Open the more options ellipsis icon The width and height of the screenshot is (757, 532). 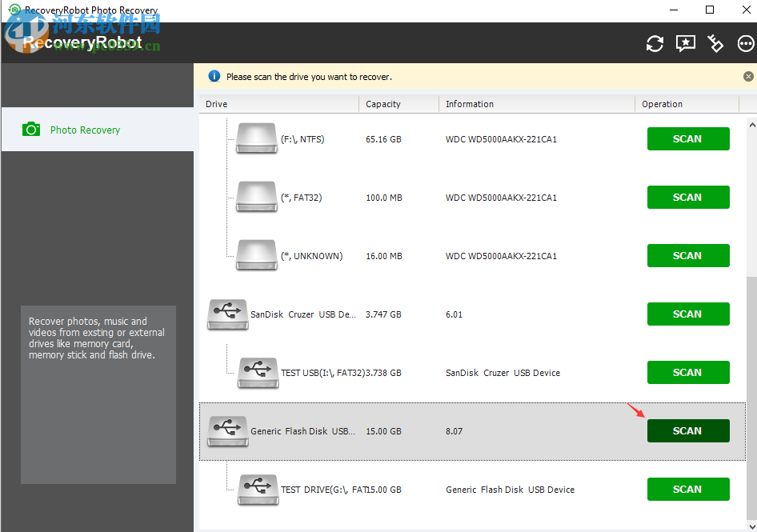(x=746, y=43)
